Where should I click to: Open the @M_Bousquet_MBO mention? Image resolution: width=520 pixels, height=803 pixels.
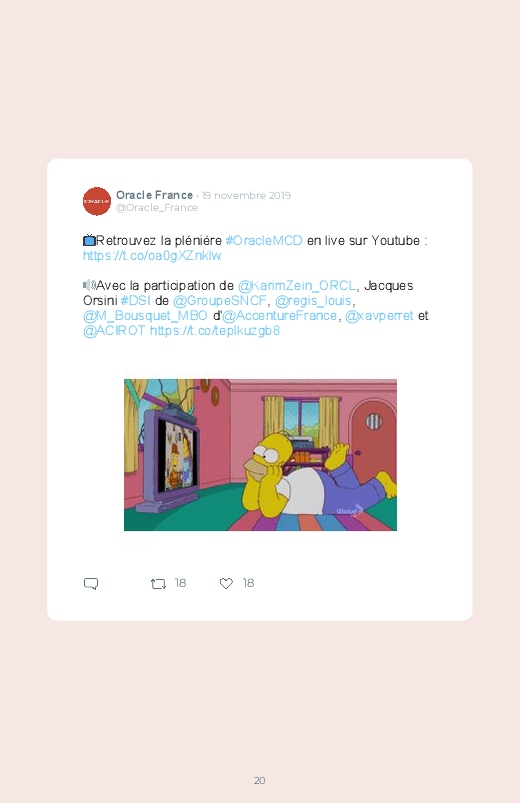click(x=145, y=315)
